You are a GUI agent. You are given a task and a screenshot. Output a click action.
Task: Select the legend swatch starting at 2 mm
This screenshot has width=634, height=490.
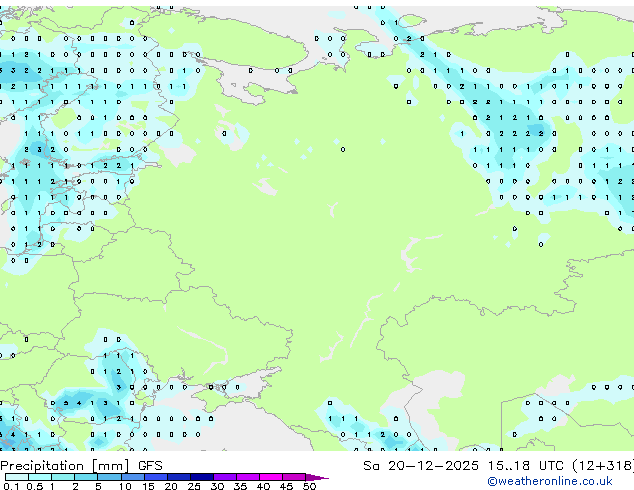coord(86,477)
